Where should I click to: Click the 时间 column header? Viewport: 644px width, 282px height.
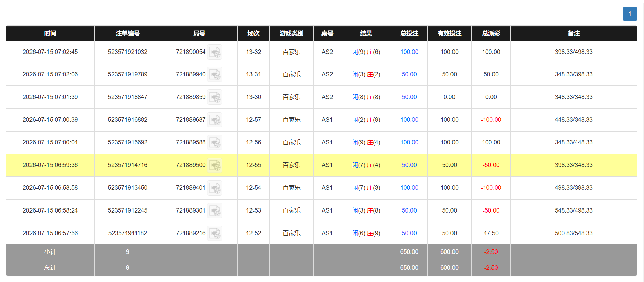click(50, 33)
